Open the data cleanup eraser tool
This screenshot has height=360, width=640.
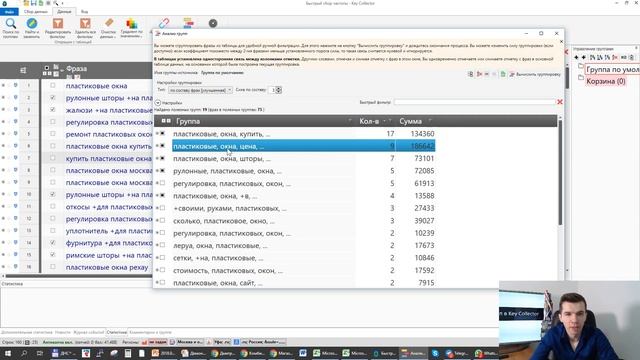click(109, 27)
